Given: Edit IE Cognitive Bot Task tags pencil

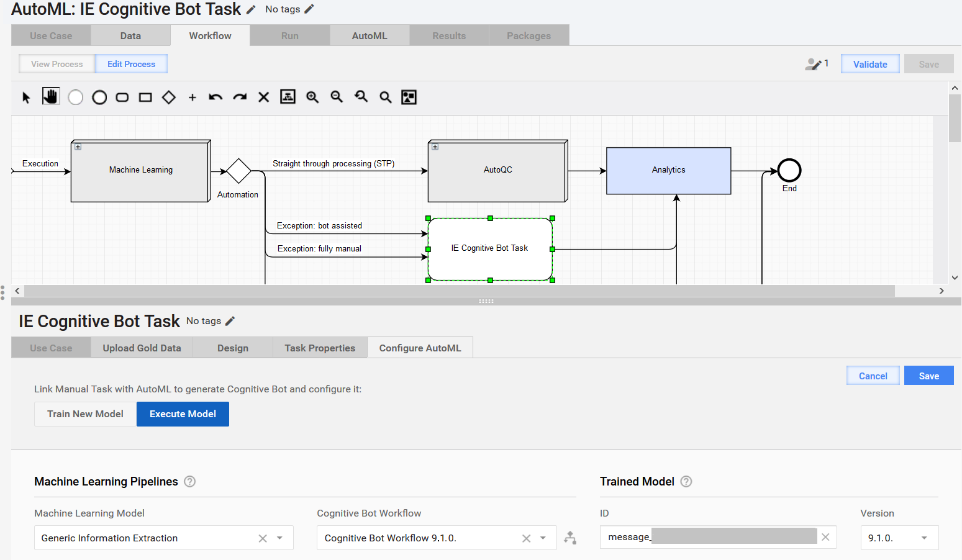Looking at the screenshot, I should click(230, 321).
